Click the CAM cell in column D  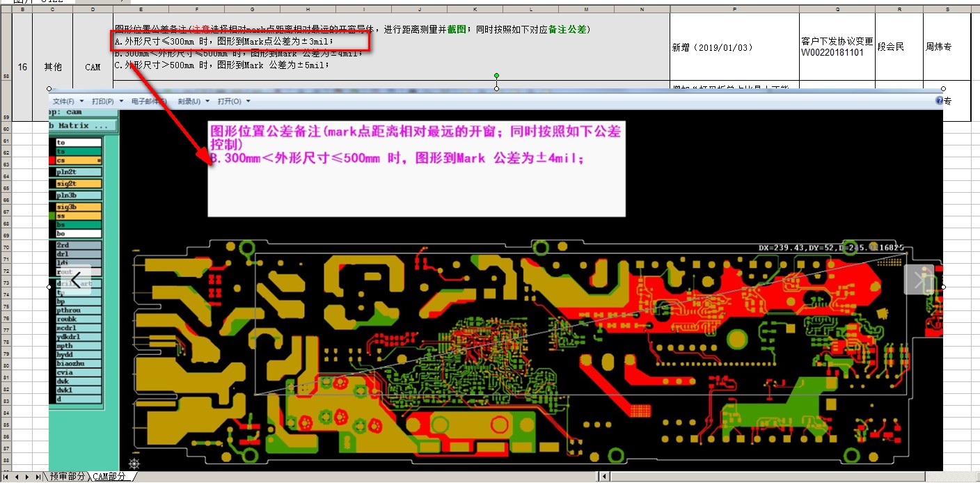click(93, 68)
